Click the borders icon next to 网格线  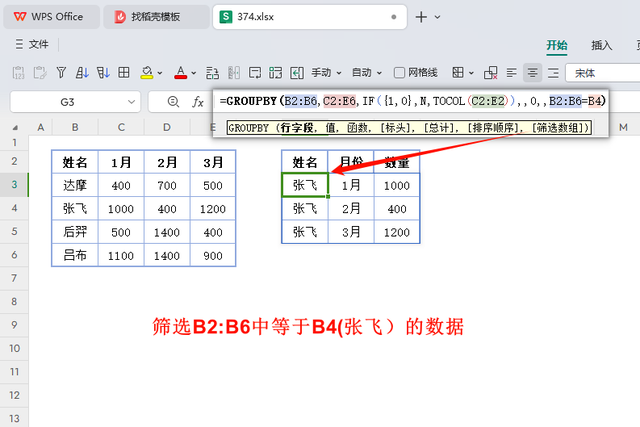(x=458, y=73)
